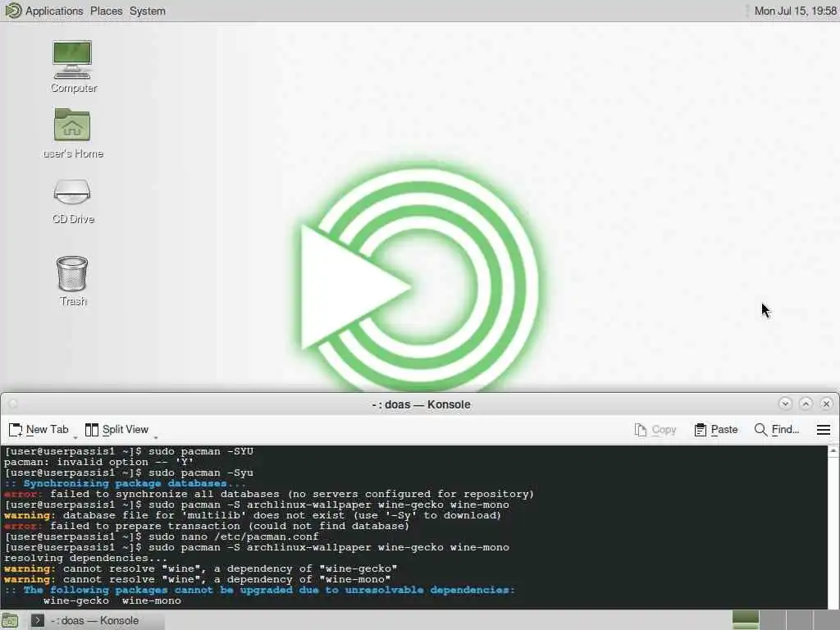Open the Places menu
The image size is (840, 630).
tap(106, 11)
